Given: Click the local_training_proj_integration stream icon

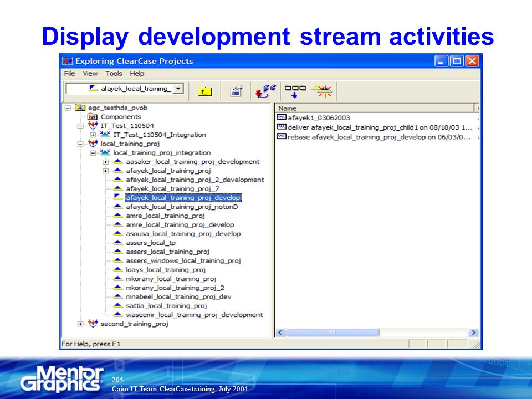Looking at the screenshot, I should click(x=105, y=153).
